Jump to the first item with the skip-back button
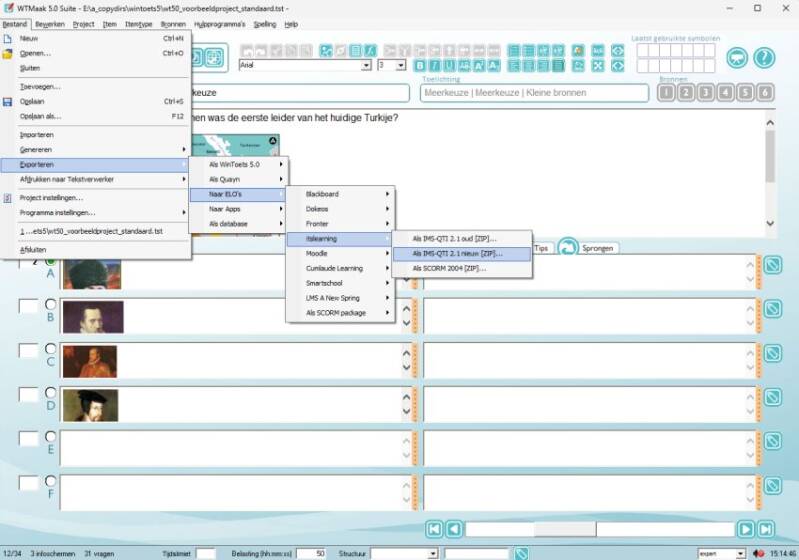The width and height of the screenshot is (799, 560). (x=434, y=529)
